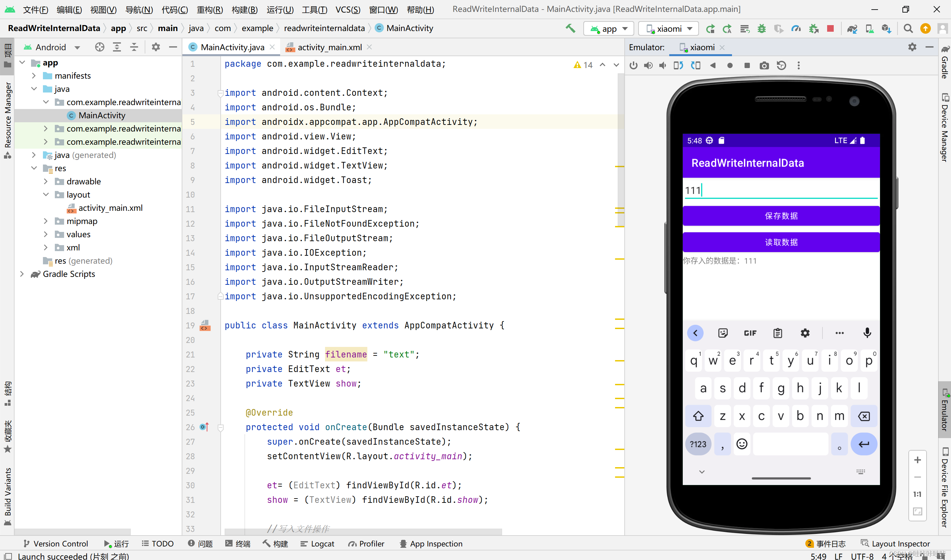Switch to activity_main.xml editor tab
The width and height of the screenshot is (951, 560).
point(329,47)
